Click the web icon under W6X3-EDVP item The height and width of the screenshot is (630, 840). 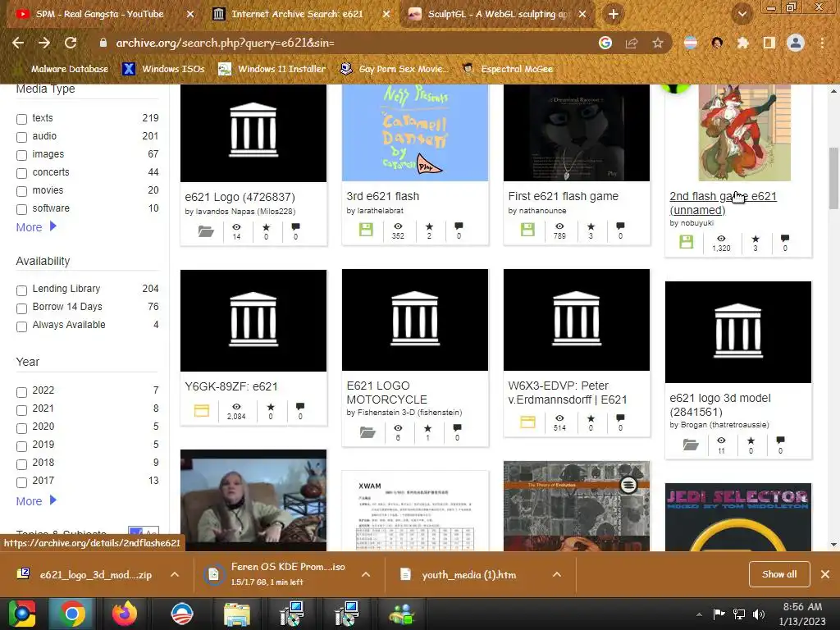pyautogui.click(x=527, y=422)
